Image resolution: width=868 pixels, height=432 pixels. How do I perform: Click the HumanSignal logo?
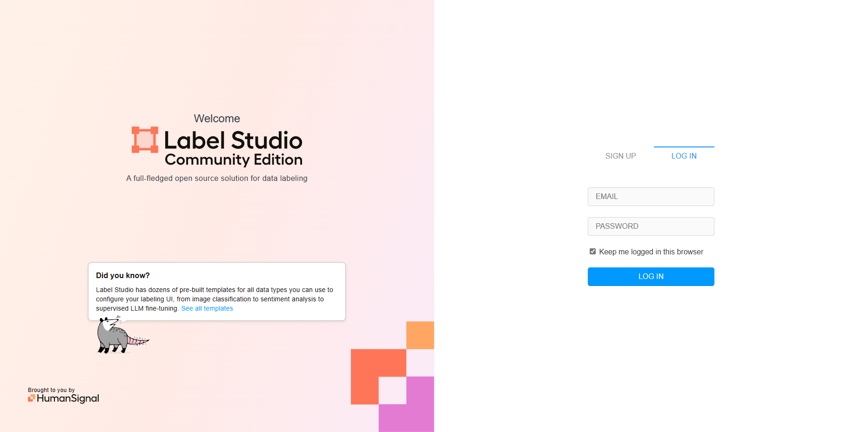coord(64,399)
